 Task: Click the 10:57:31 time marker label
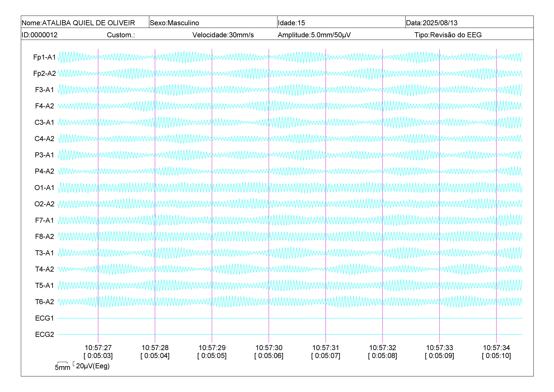click(326, 348)
